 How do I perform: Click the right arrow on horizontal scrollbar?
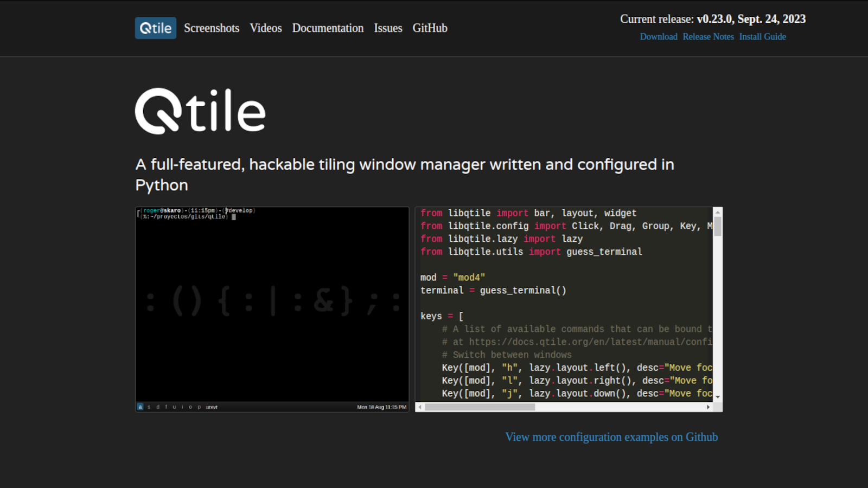point(708,407)
